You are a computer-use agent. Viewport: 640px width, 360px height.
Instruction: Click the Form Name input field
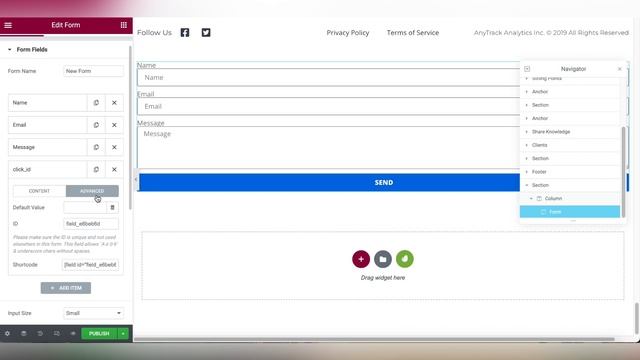click(93, 71)
